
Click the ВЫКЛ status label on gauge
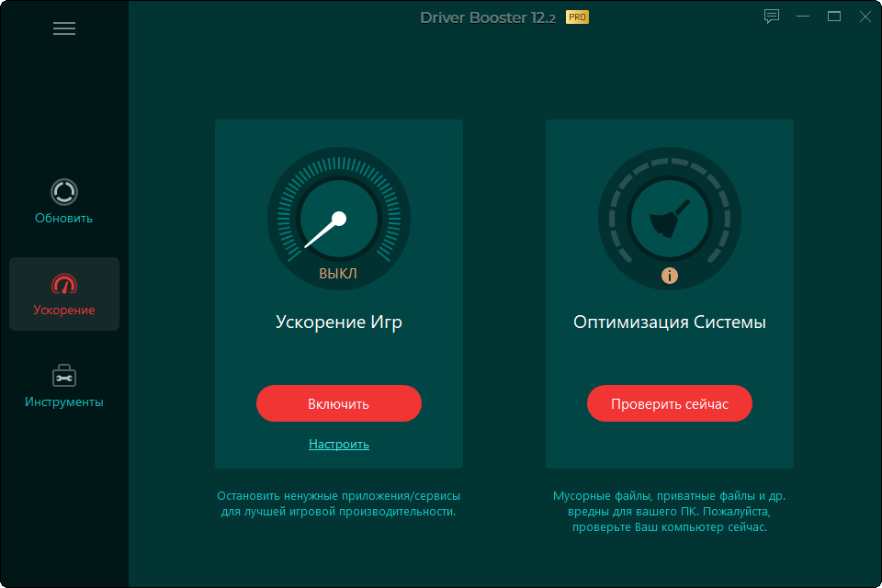pyautogui.click(x=338, y=274)
